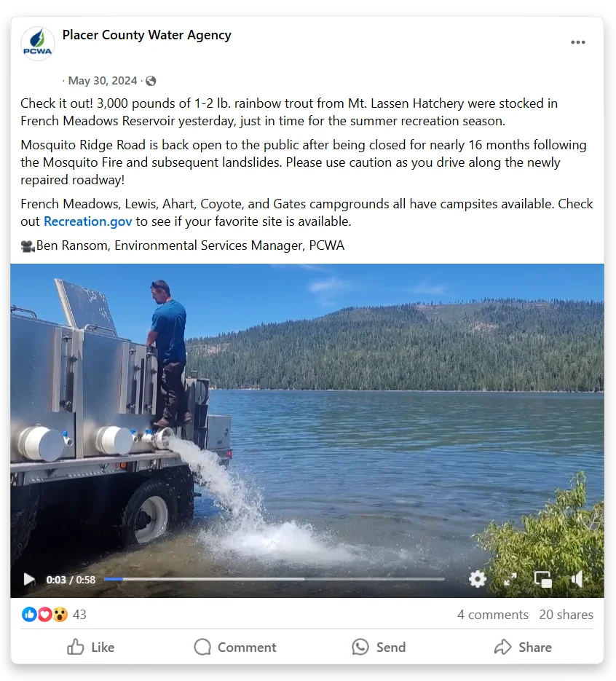Open the three-dot post options menu
This screenshot has height=681, width=616.
click(578, 42)
